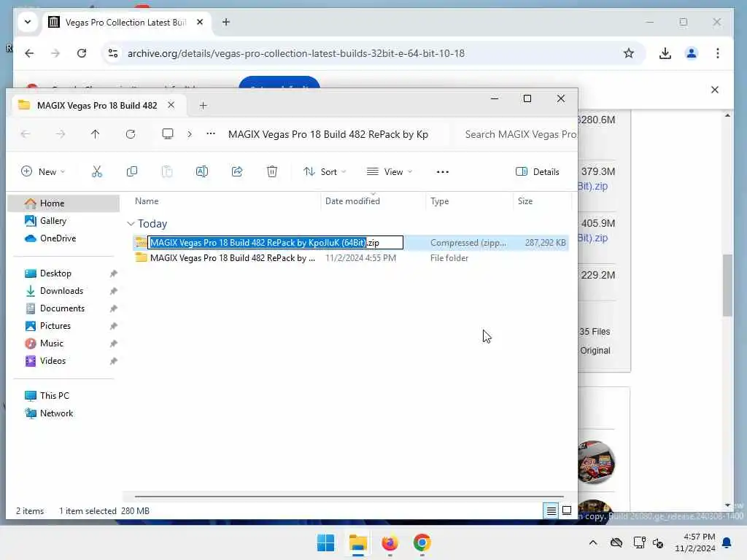This screenshot has width=747, height=560.
Task: Open a new Chrome tab
Action: pyautogui.click(x=226, y=22)
